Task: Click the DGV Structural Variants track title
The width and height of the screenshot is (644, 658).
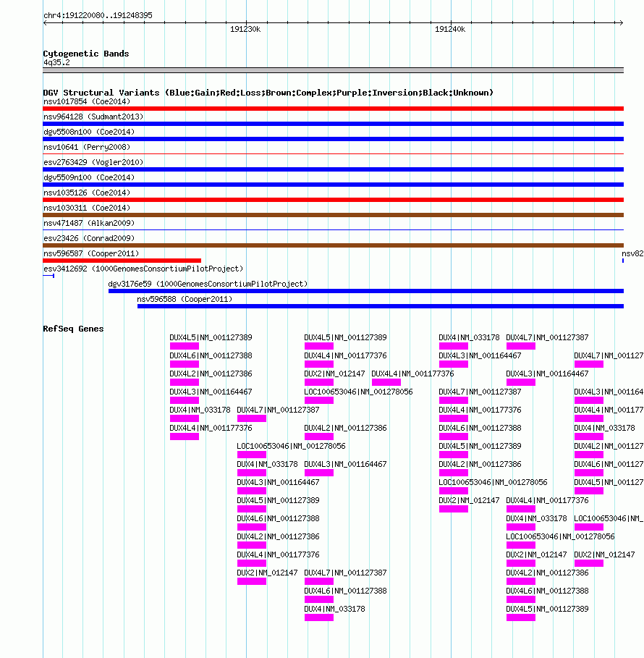Action: [268, 93]
